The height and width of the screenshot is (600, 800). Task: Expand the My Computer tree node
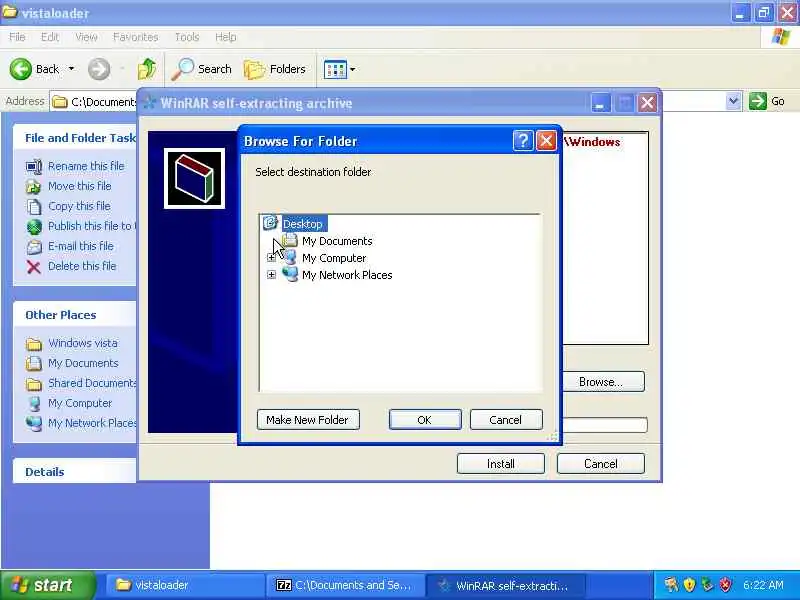pyautogui.click(x=271, y=258)
